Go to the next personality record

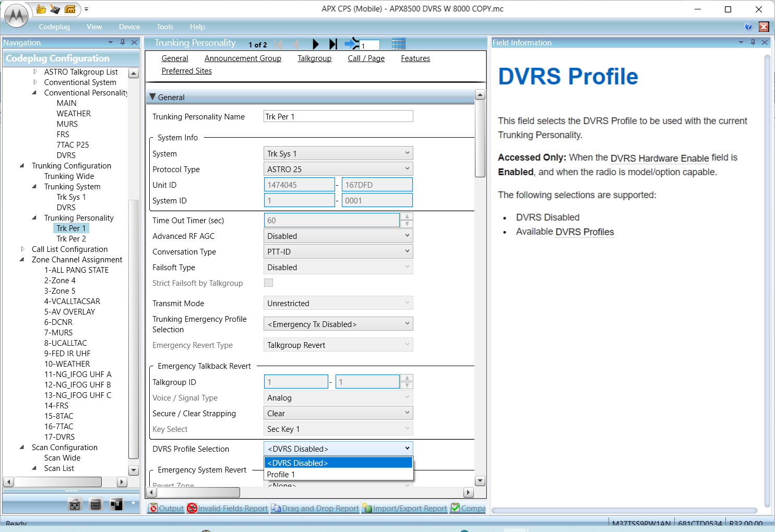(315, 44)
